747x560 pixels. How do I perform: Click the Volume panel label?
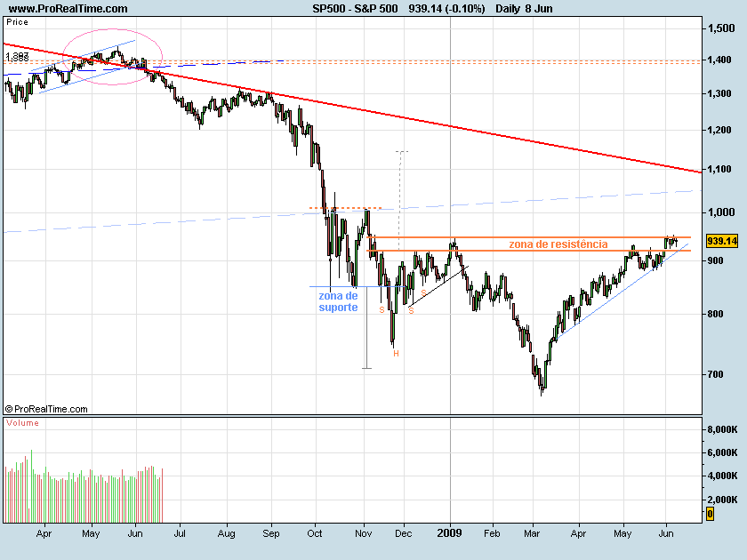[22, 423]
